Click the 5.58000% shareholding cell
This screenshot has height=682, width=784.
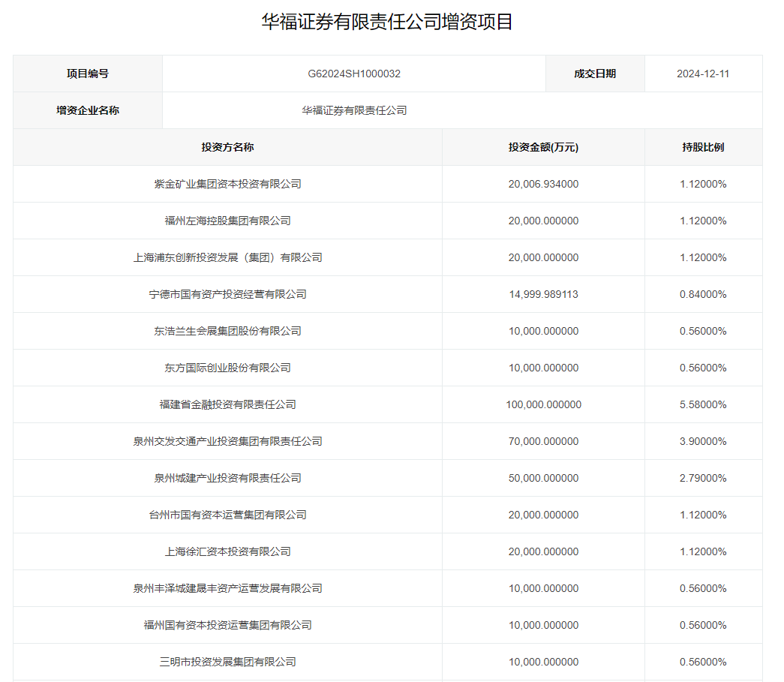click(703, 404)
